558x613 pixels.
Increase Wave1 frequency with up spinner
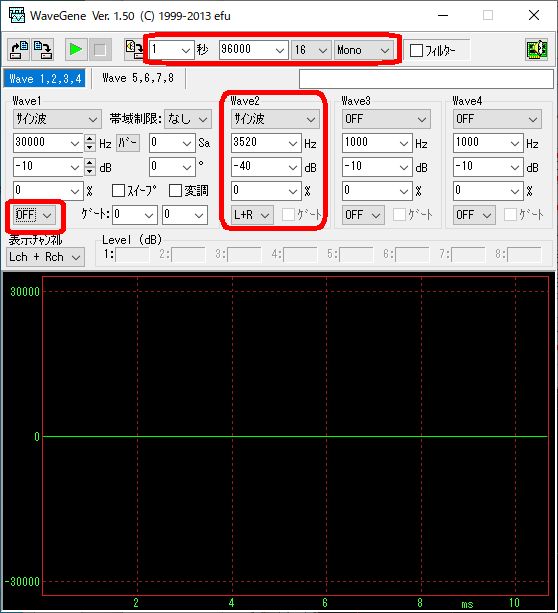90,139
